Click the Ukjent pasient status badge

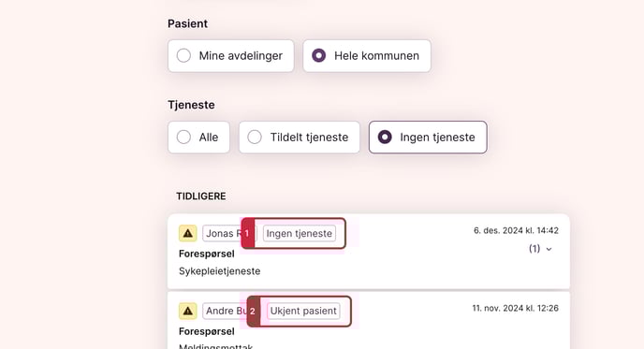[303, 311]
